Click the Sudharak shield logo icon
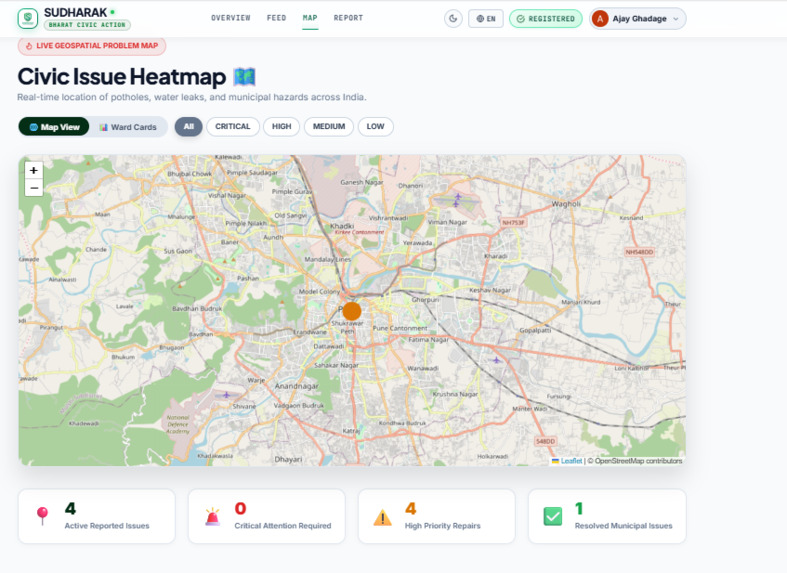 point(28,19)
